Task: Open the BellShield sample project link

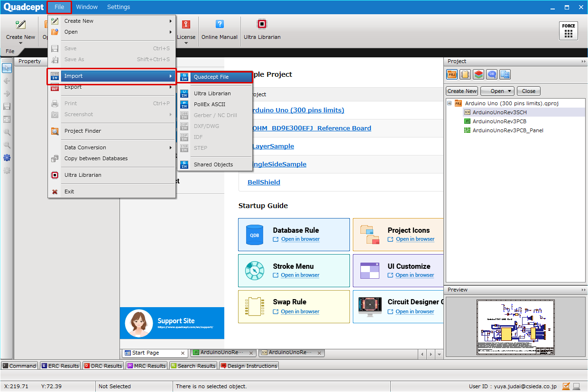Action: pos(264,182)
